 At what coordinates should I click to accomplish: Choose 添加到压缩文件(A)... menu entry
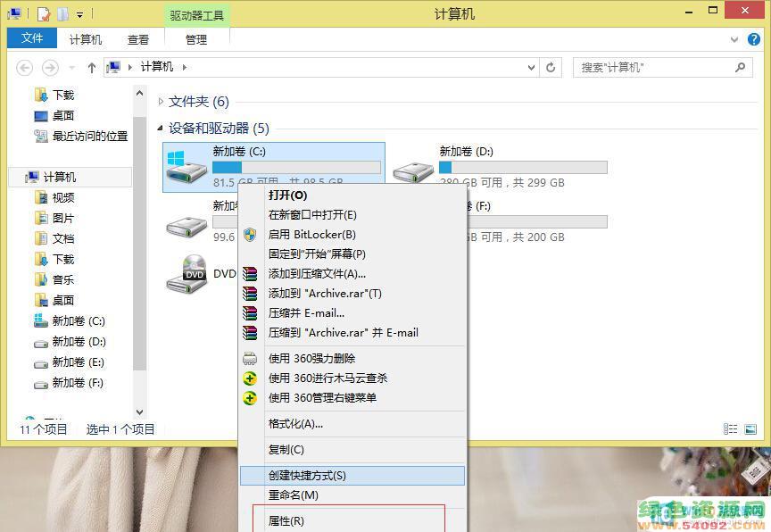pos(352,274)
